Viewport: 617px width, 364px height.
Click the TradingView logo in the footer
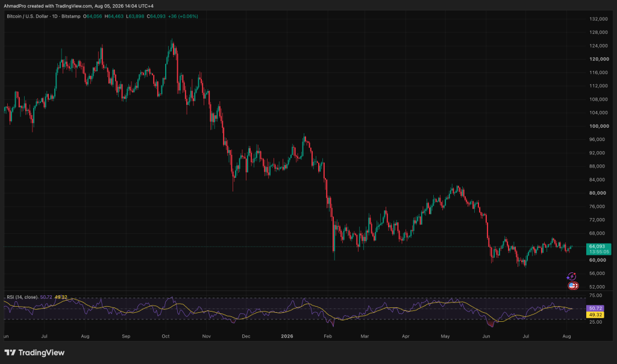(x=34, y=353)
